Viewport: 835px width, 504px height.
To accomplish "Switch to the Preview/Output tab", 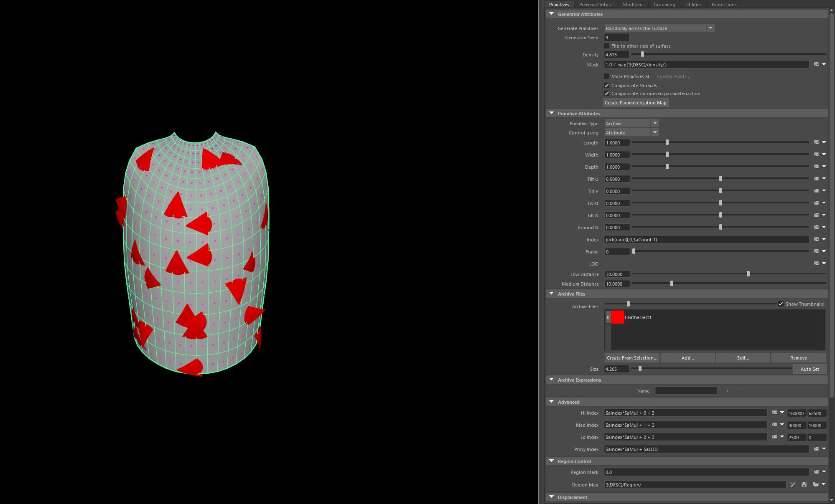I will (x=596, y=4).
